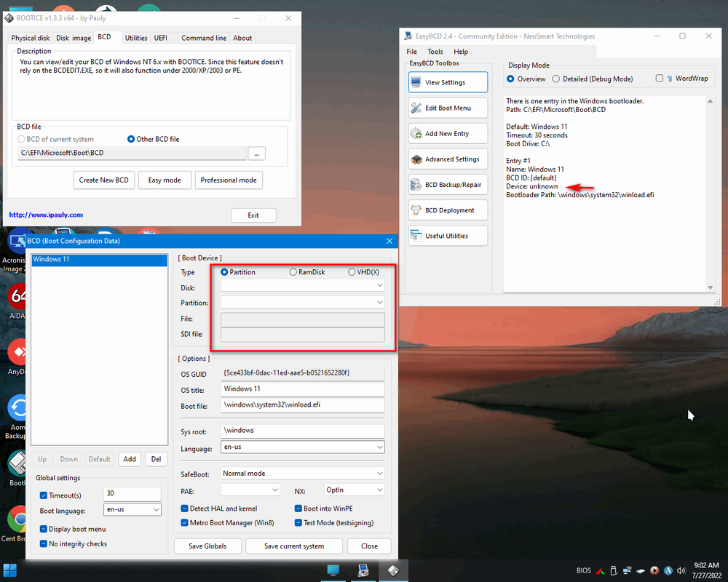Toggle the Timeout(s) checkbox
Screen dimensions: 728x582
[44, 495]
